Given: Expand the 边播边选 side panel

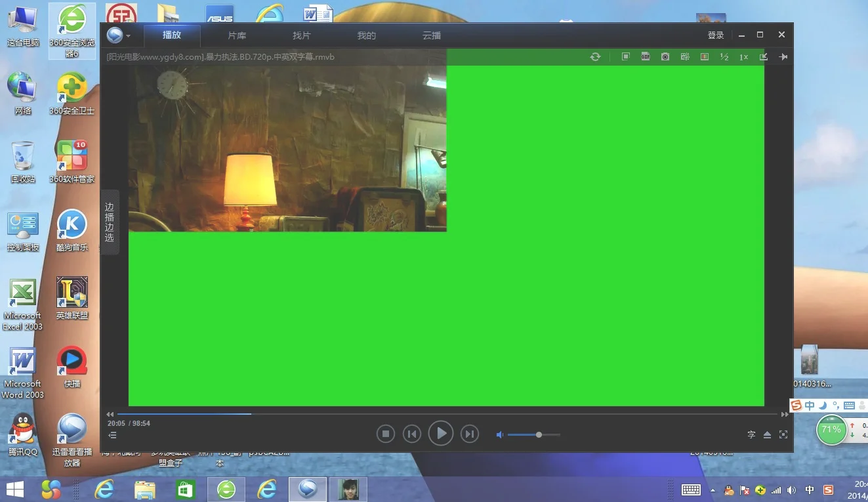Looking at the screenshot, I should pos(110,222).
